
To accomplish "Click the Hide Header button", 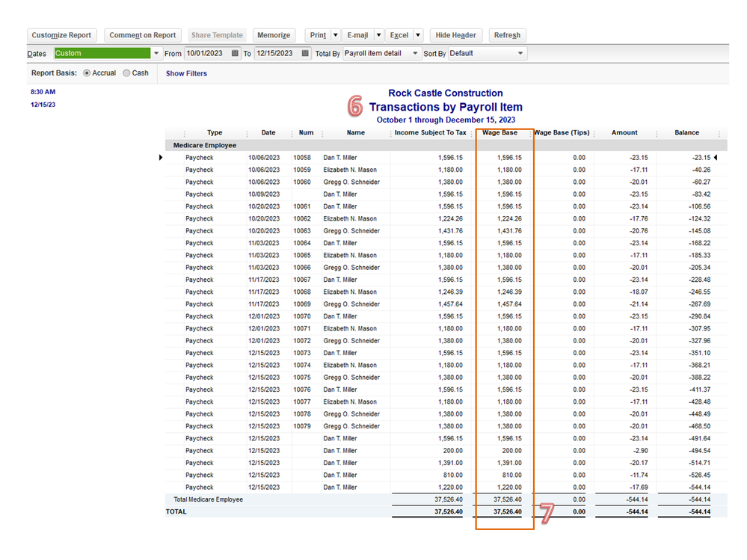I will 455,35.
